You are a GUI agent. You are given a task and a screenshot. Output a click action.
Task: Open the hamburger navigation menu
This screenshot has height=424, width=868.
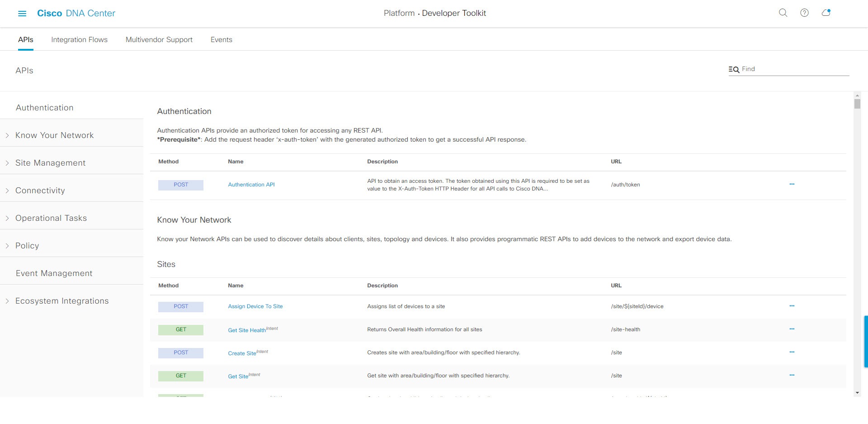[22, 14]
